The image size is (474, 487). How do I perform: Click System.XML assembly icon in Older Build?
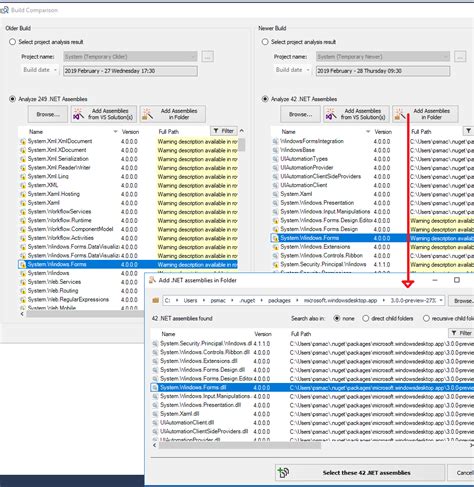point(23,185)
